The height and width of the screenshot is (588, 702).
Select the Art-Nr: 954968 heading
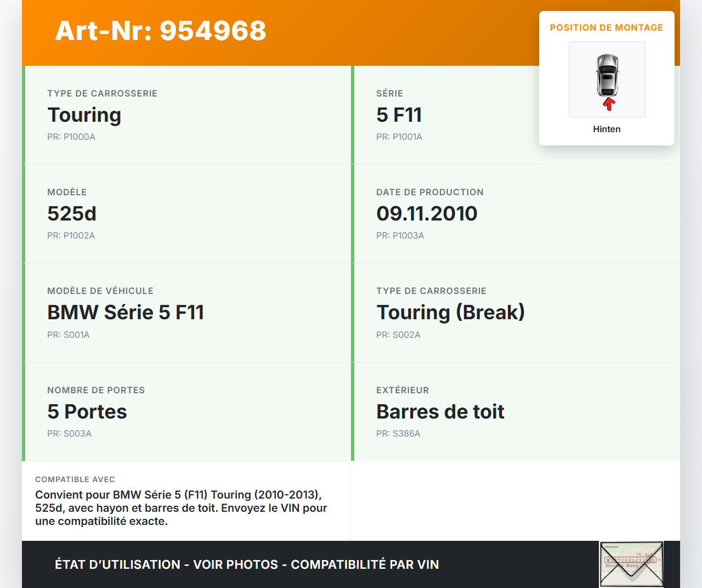pyautogui.click(x=161, y=31)
